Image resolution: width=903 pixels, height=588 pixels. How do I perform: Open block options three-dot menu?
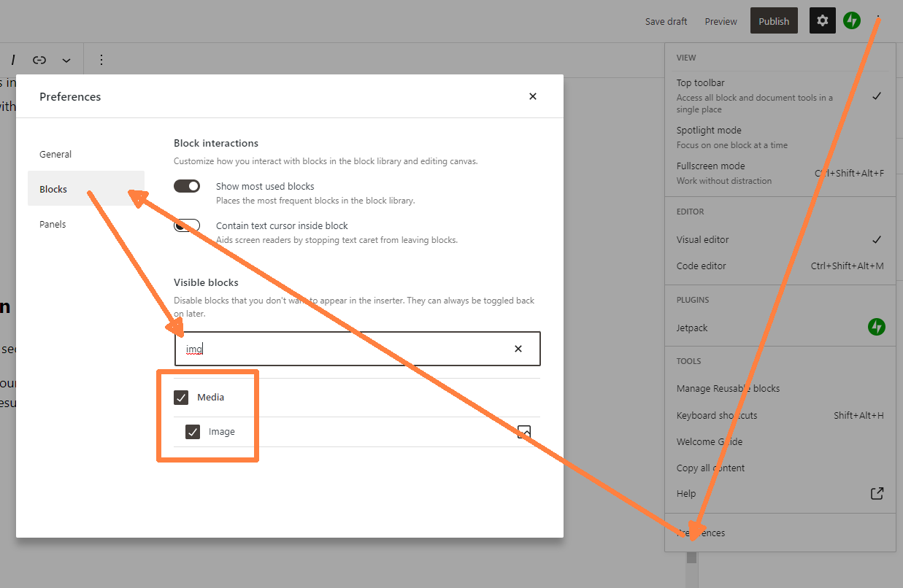101,60
